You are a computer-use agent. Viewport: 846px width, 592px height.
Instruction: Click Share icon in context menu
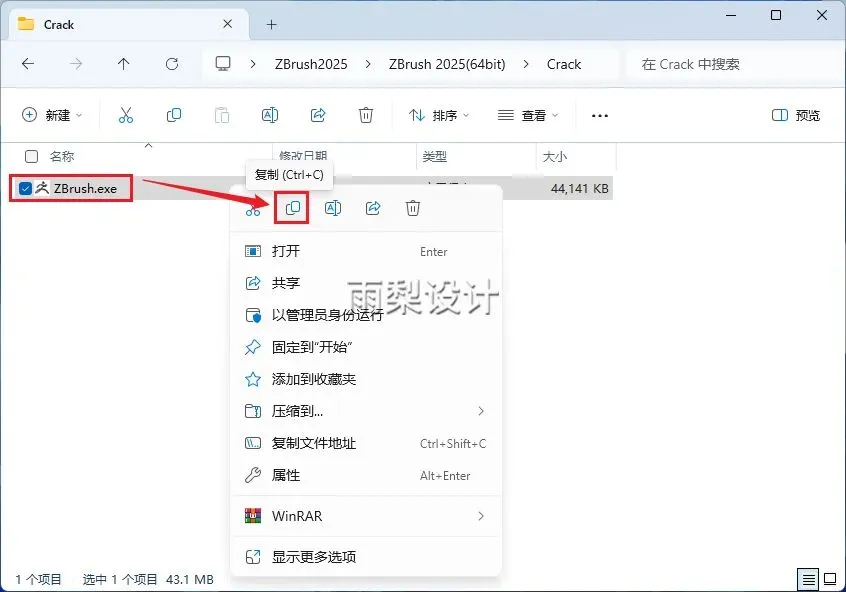click(x=373, y=208)
